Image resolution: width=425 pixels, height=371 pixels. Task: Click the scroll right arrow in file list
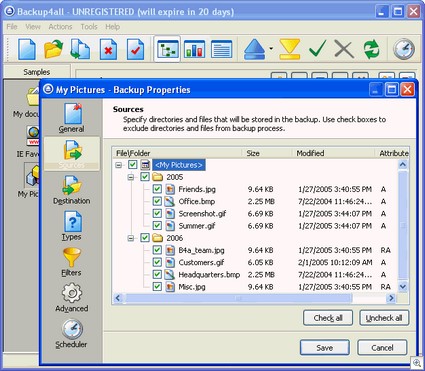tap(391, 298)
